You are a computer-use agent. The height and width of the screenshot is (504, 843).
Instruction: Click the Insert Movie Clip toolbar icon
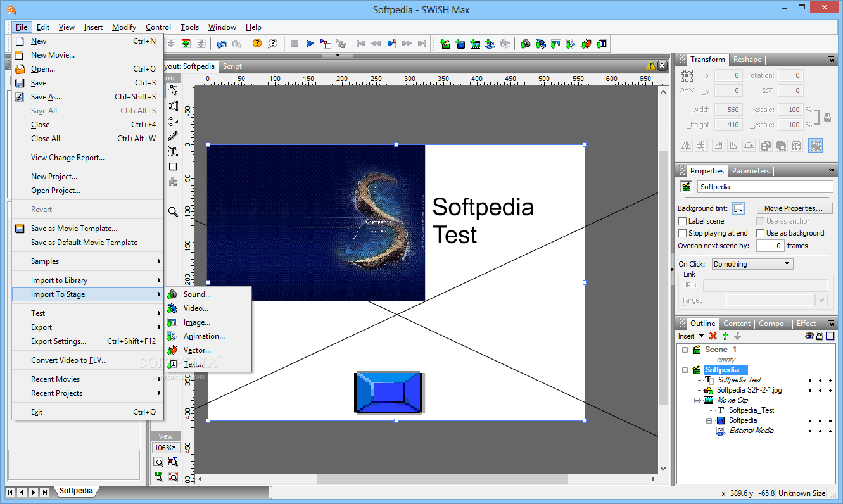click(x=475, y=44)
